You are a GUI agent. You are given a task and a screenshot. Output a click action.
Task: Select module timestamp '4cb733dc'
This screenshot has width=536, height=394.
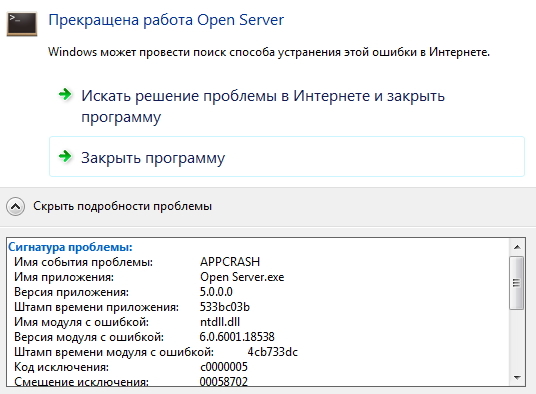tap(272, 352)
